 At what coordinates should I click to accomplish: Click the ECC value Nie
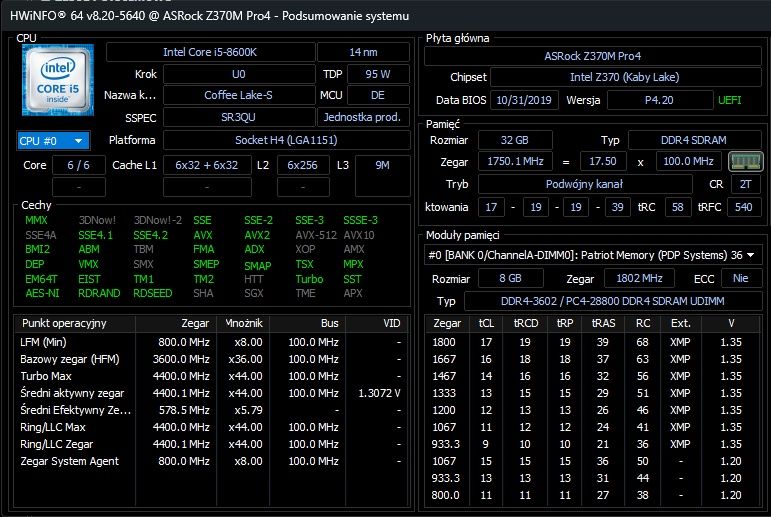click(x=741, y=278)
